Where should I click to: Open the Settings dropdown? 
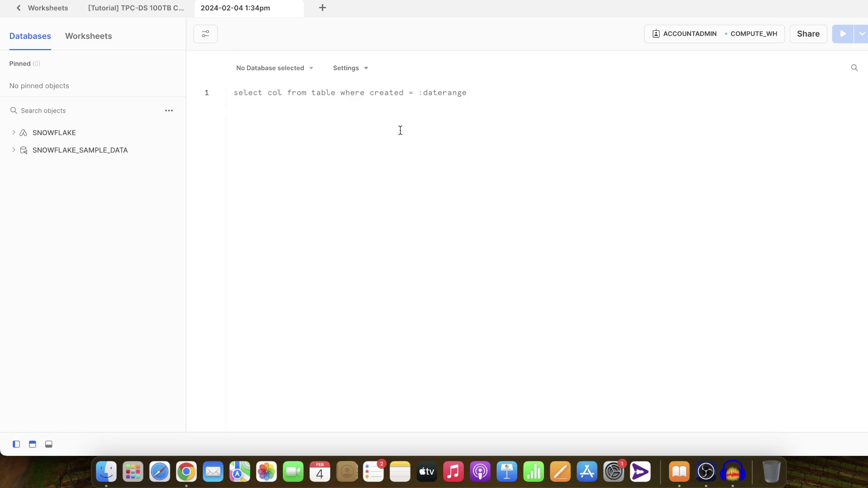click(x=350, y=68)
